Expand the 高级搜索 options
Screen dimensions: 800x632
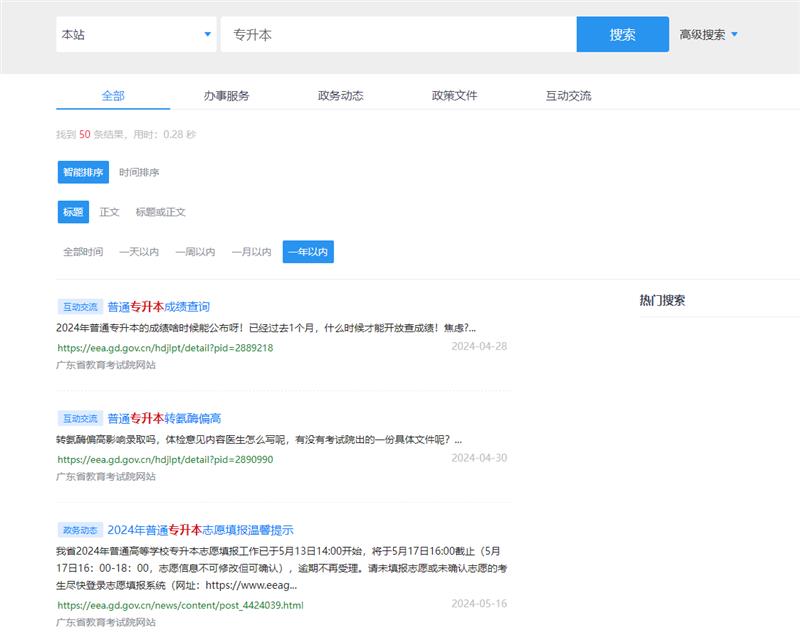click(x=708, y=35)
